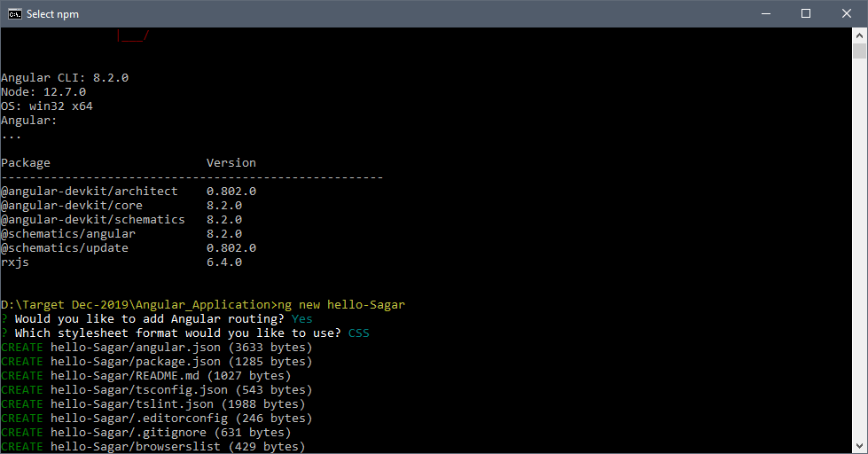The image size is (868, 454).
Task: Click the 'Angular CLI: 8.2.0' line
Action: (x=65, y=78)
